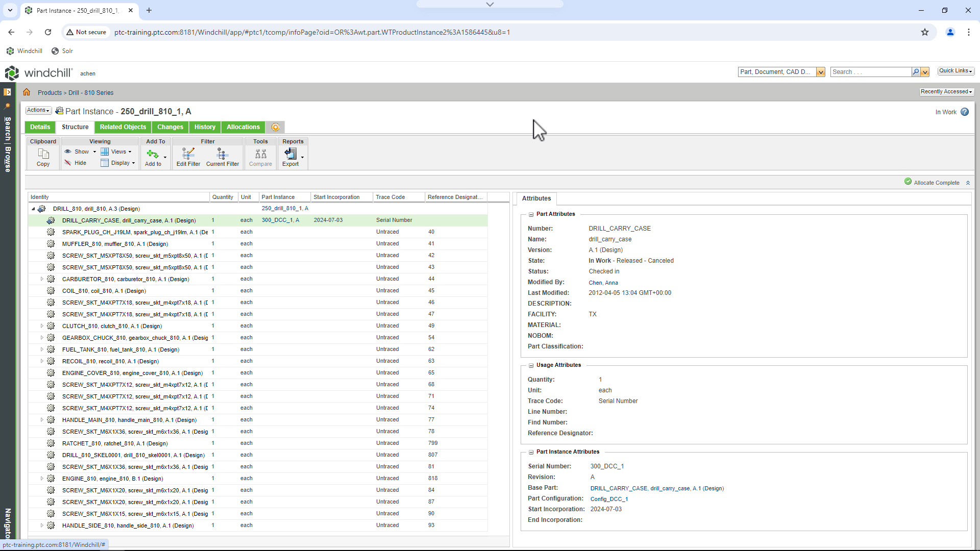Viewport: 980px width, 551px height.
Task: Click the Hide viewing option
Action: [76, 163]
